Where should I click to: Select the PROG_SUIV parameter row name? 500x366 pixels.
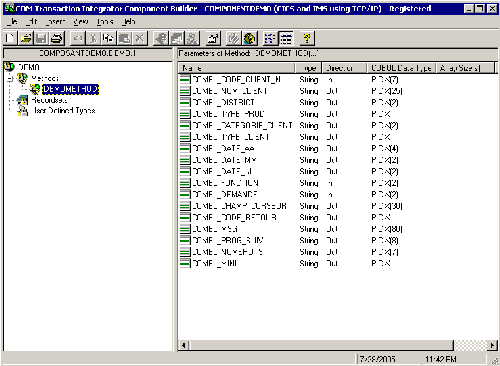(228, 240)
